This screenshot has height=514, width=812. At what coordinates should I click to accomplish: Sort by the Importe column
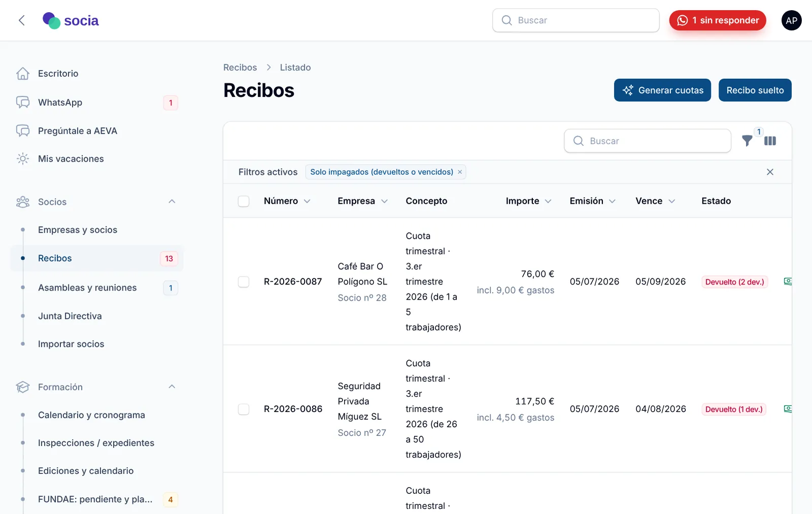click(x=528, y=201)
